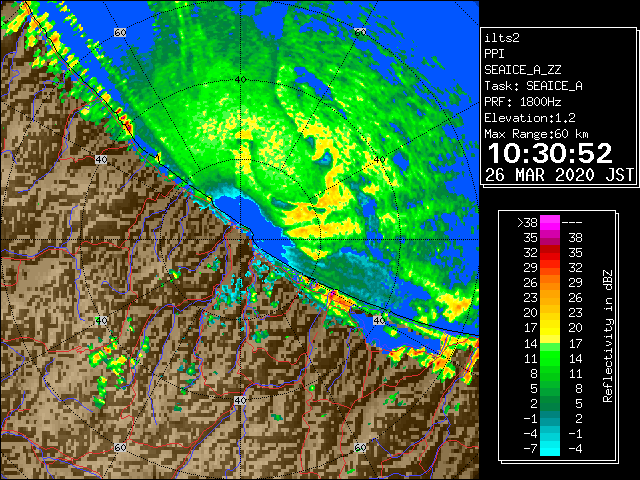Viewport: 640px width, 480px height.
Task: Click the 60 km label in the northeast sea
Action: (360, 32)
